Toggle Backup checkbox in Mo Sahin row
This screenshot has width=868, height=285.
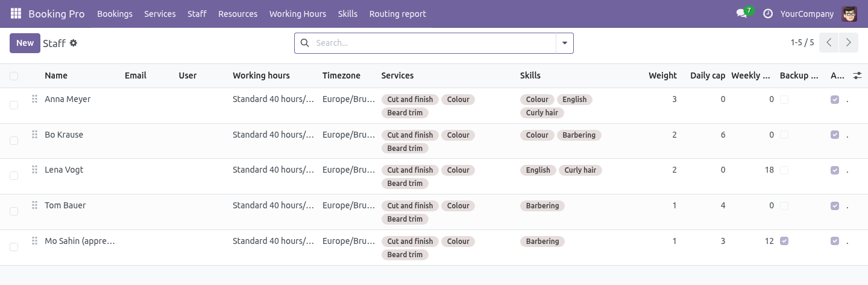coord(784,241)
